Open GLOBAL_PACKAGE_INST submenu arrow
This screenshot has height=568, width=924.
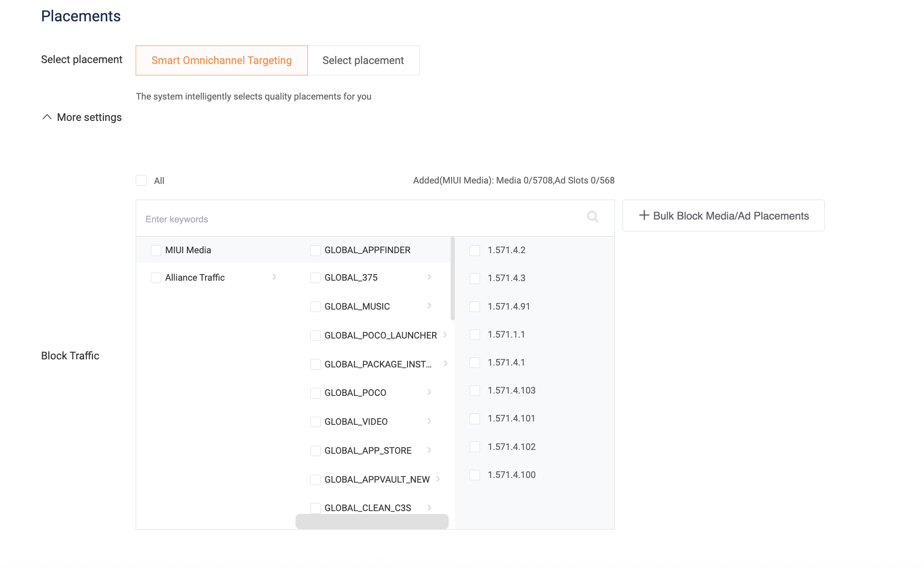pyautogui.click(x=445, y=364)
